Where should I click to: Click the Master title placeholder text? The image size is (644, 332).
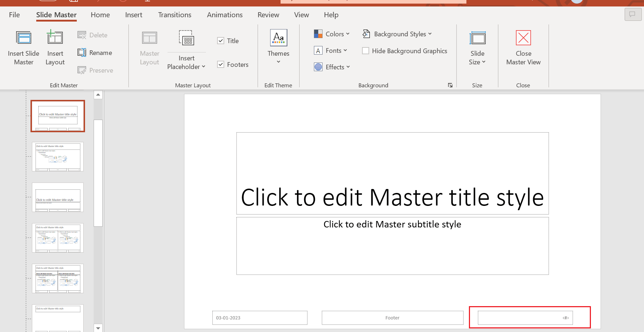click(x=392, y=198)
